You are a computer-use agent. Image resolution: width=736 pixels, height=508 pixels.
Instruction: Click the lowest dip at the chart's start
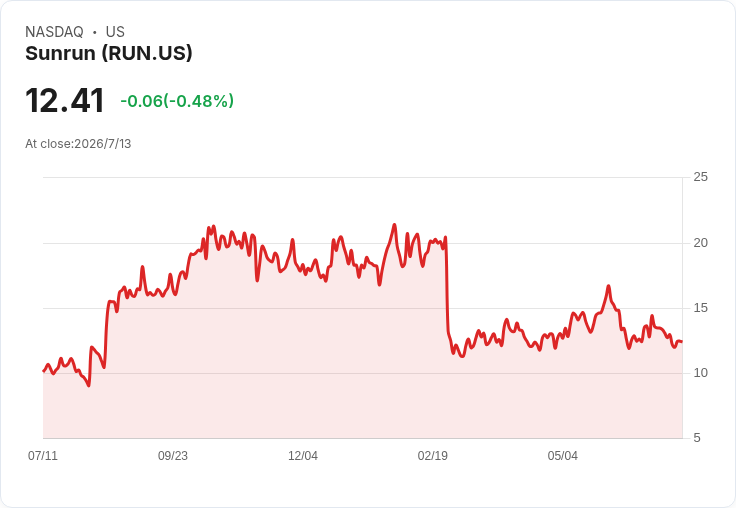point(89,385)
